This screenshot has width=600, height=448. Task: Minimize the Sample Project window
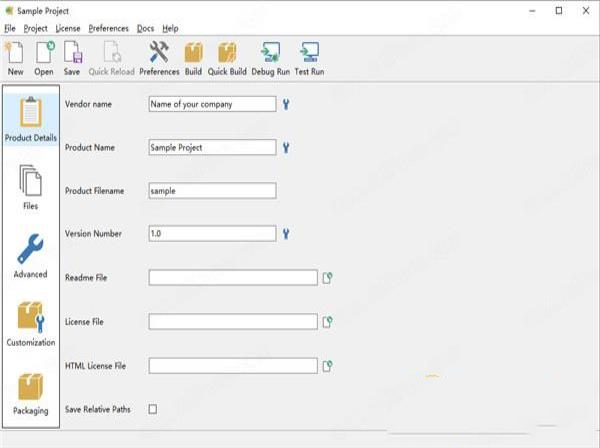coord(532,11)
